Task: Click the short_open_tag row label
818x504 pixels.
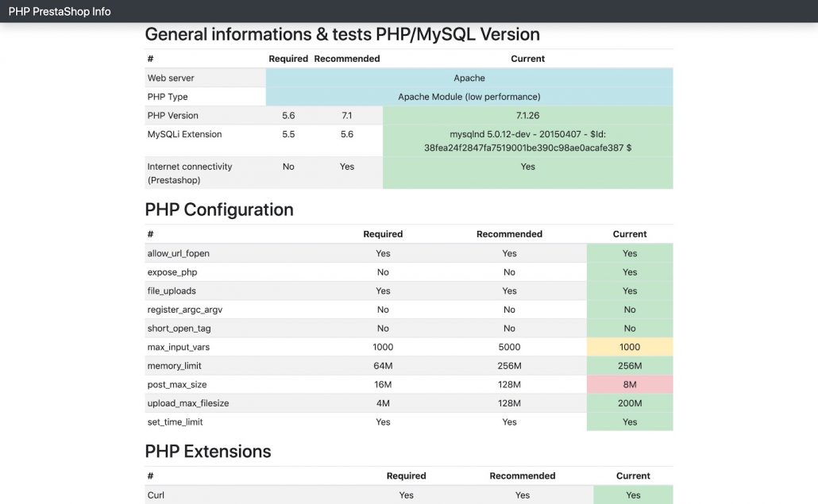Action: 179,328
